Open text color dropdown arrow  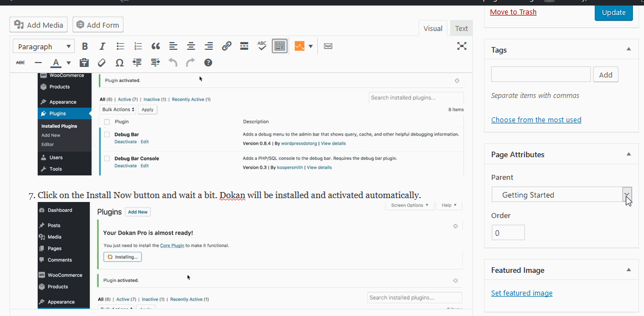pos(68,63)
